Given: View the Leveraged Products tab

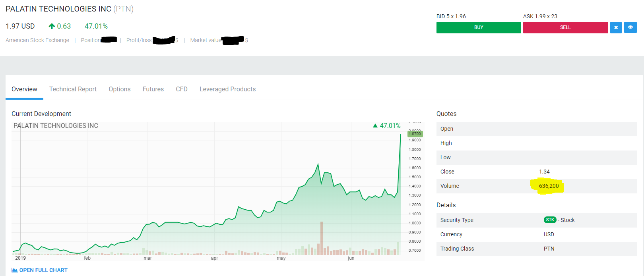Looking at the screenshot, I should click(227, 89).
